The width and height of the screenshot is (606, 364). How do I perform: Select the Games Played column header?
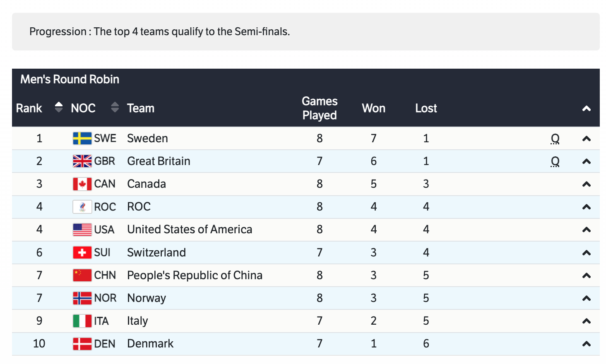tap(320, 108)
